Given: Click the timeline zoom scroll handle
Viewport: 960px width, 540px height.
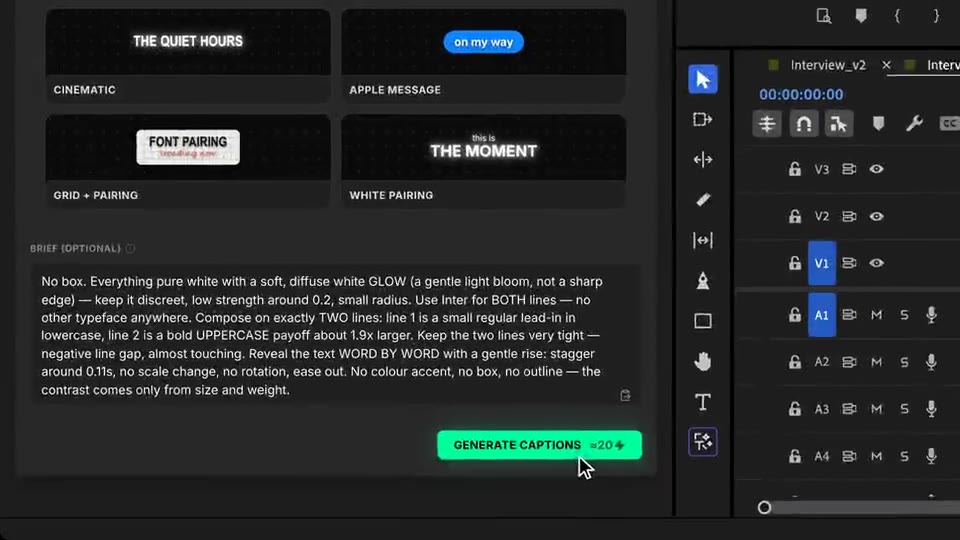Looking at the screenshot, I should (x=764, y=508).
